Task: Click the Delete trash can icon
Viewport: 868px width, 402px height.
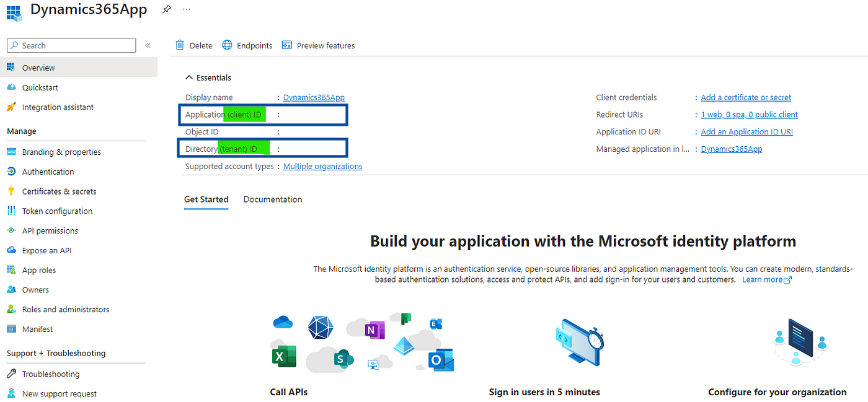Action: (x=180, y=45)
